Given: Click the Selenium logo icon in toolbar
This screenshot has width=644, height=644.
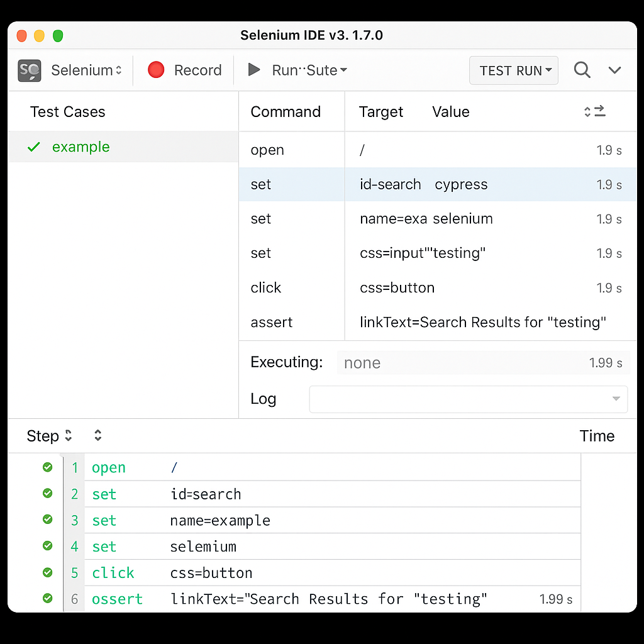Looking at the screenshot, I should [30, 70].
